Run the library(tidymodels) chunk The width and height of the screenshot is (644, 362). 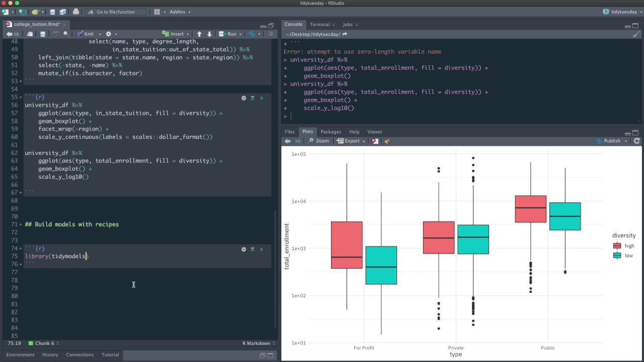[x=262, y=249]
